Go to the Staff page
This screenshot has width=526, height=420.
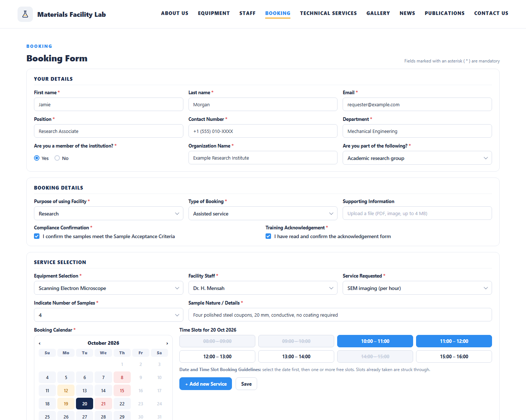(x=247, y=13)
